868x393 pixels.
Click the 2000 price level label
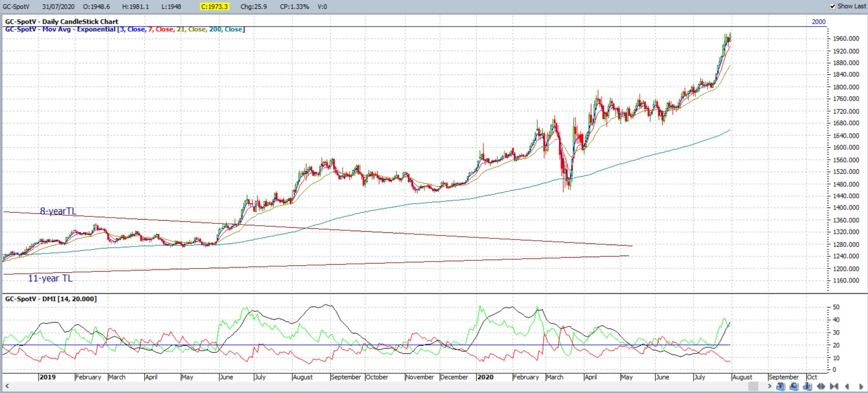tap(818, 22)
